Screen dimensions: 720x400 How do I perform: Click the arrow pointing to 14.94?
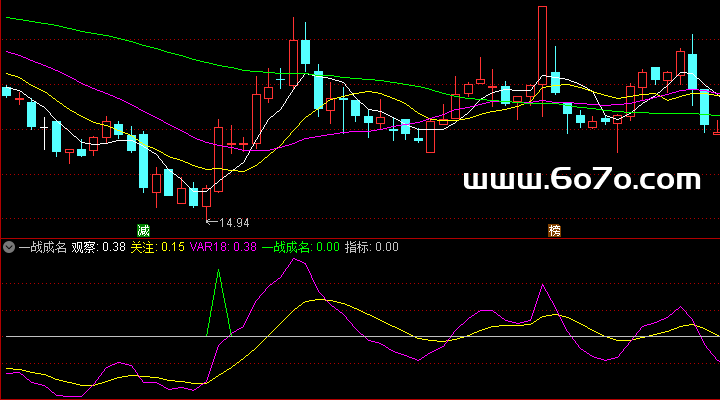tap(210, 222)
